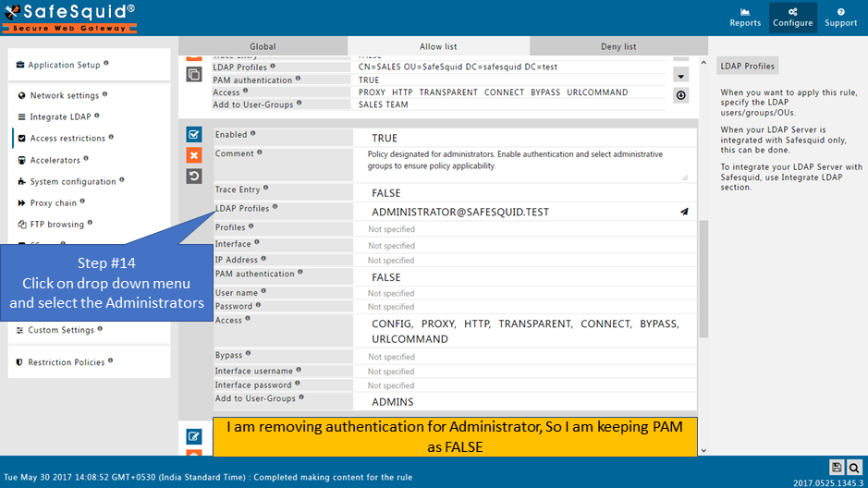Click the search magnifier icon in bottom bar
The width and height of the screenshot is (868, 488).
(854, 468)
